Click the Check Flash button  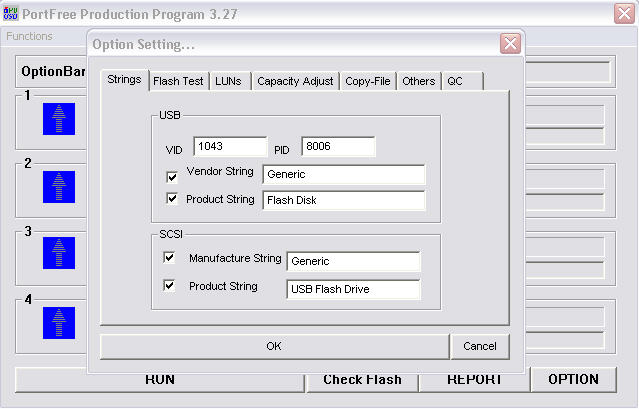362,383
